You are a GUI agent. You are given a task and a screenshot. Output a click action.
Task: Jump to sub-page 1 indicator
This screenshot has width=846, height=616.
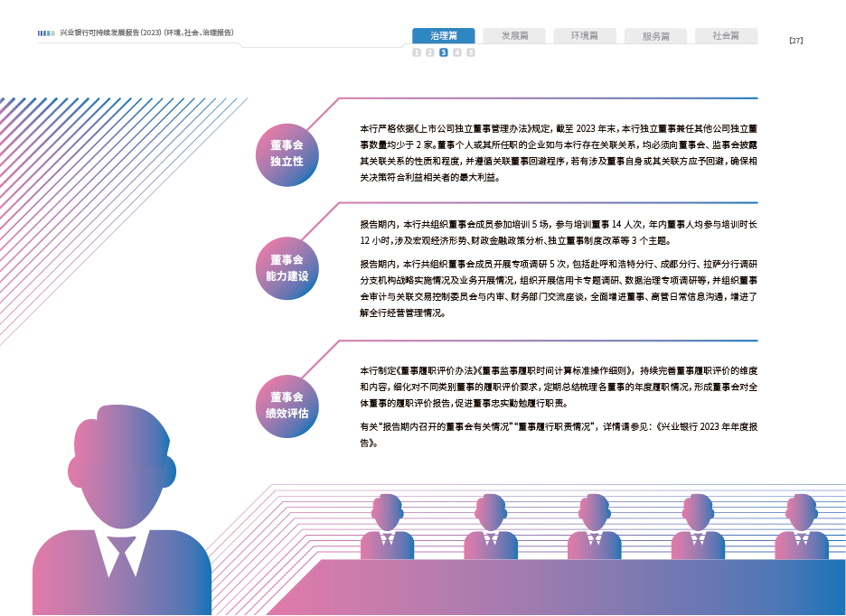coord(417,53)
